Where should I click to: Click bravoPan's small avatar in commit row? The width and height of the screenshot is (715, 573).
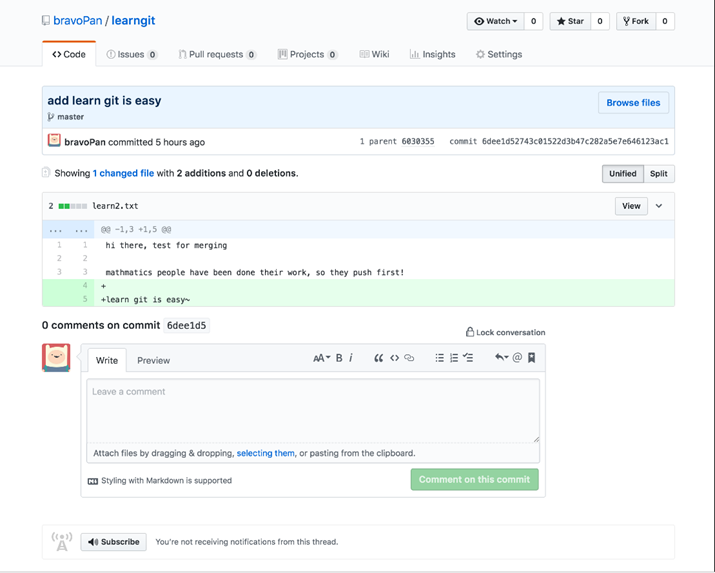(54, 140)
